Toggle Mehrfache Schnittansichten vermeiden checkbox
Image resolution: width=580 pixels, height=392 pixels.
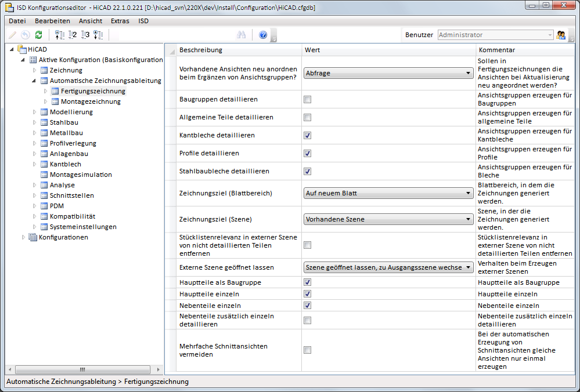point(308,350)
